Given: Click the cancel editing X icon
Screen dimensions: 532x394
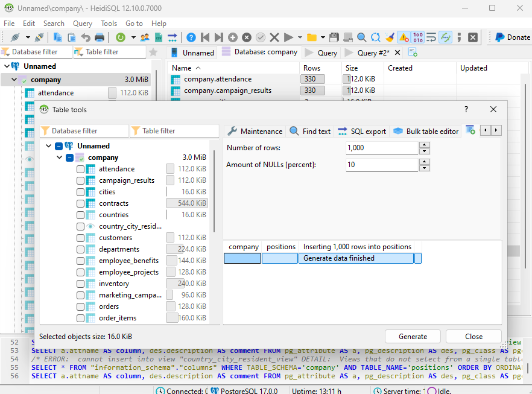Looking at the screenshot, I should coord(274,37).
